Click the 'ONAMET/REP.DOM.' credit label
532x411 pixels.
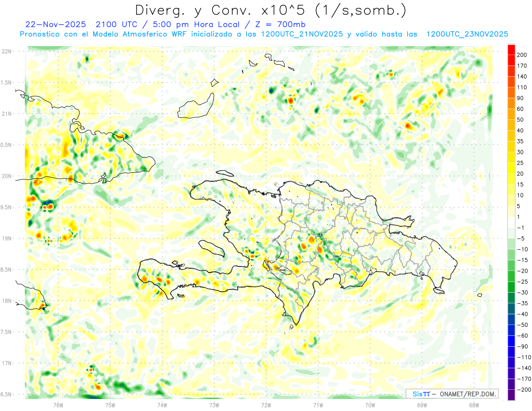click(x=467, y=394)
